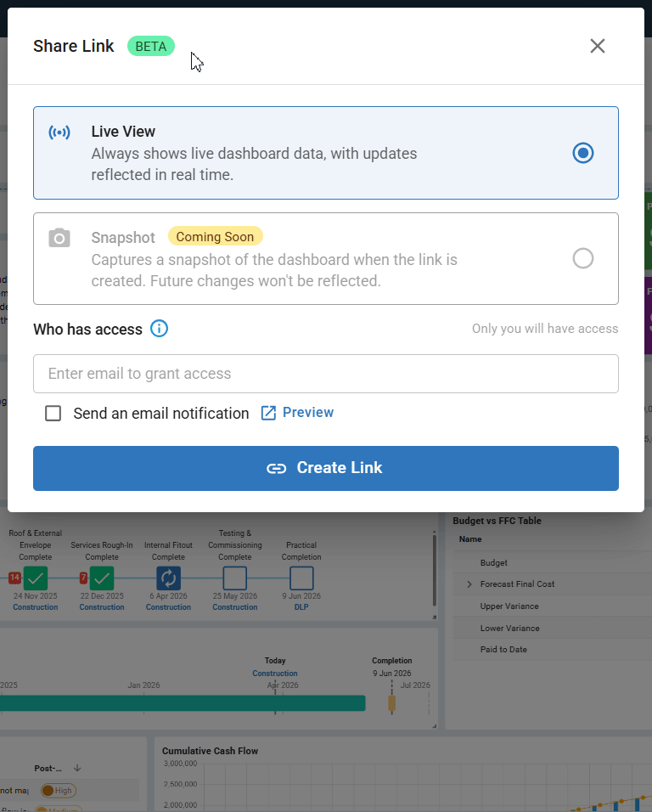Click the Live View broadcast icon

pyautogui.click(x=59, y=133)
